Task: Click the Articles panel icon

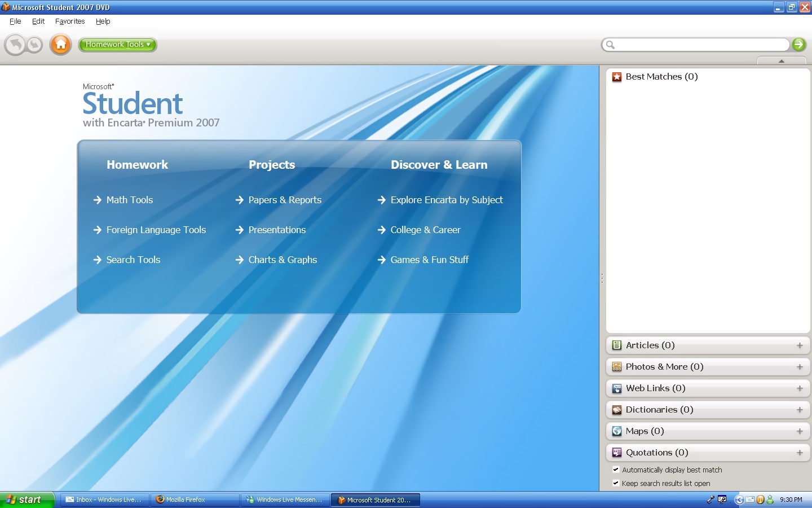Action: point(616,345)
